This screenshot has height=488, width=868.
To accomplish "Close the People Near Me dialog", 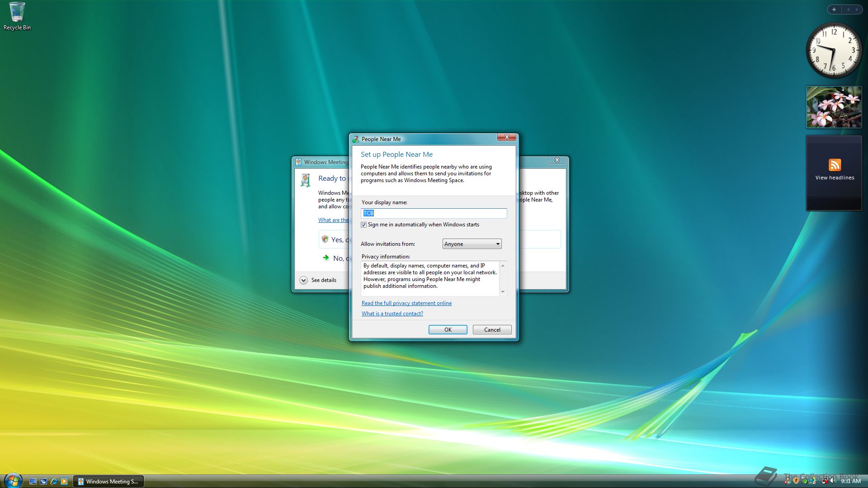I will pyautogui.click(x=506, y=137).
